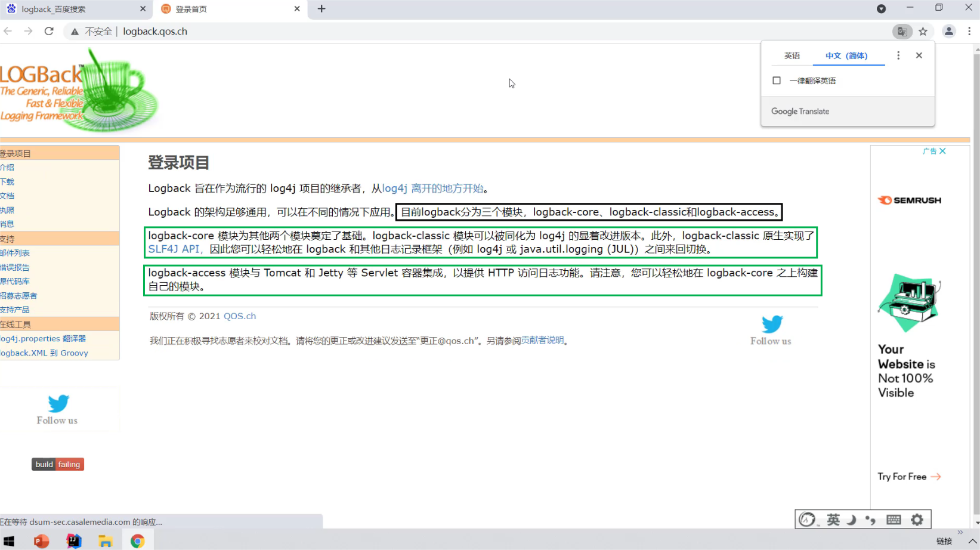
Task: Click the browser forward arrow
Action: point(28,31)
